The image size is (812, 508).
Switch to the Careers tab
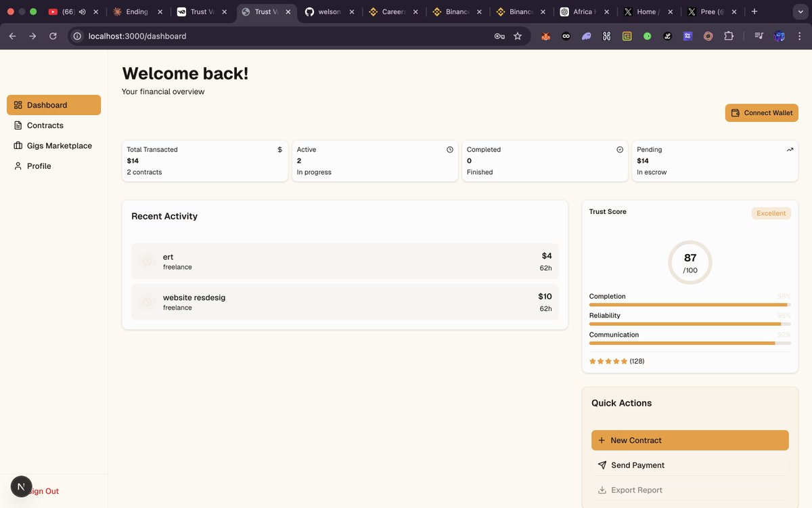coord(392,12)
